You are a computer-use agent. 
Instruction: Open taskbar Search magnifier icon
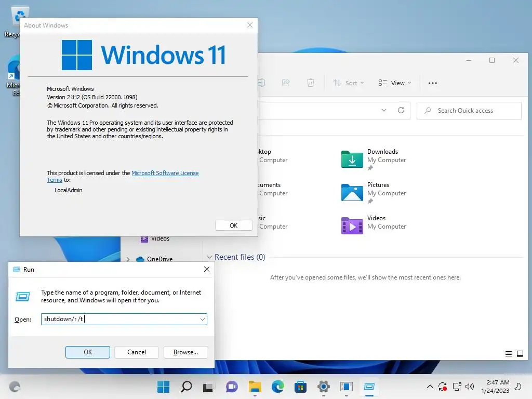(187, 387)
